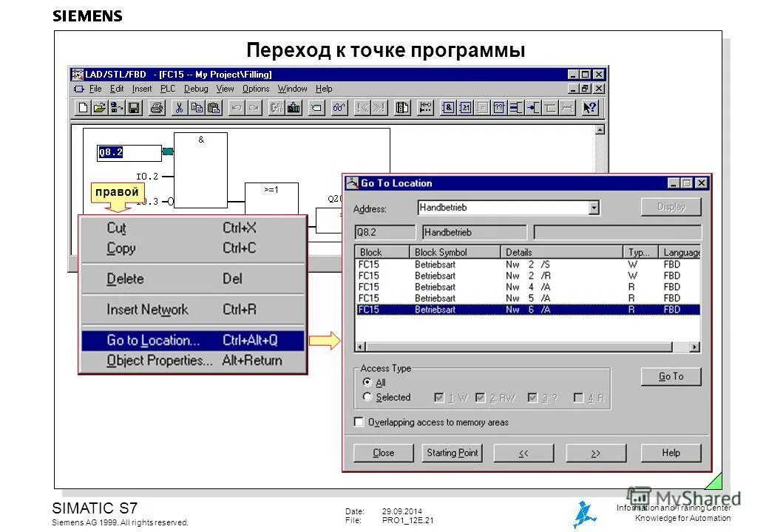
Task: Click the editor scroll-up arrow
Action: pos(600,129)
